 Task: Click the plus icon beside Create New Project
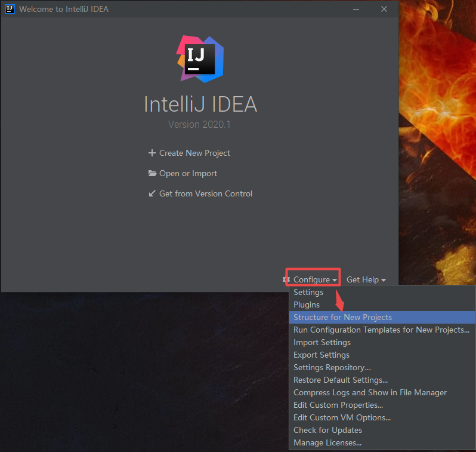coord(152,153)
